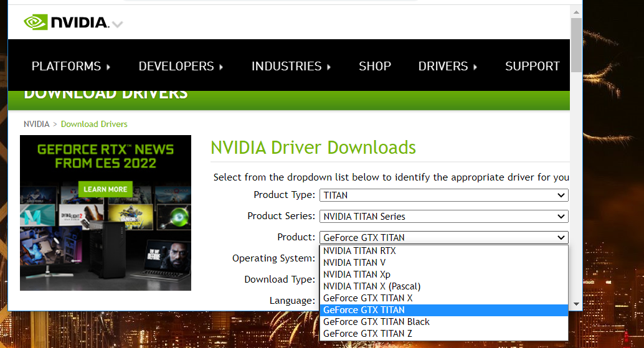Click the Download Drivers breadcrumb link
The height and width of the screenshot is (348, 644).
94,124
